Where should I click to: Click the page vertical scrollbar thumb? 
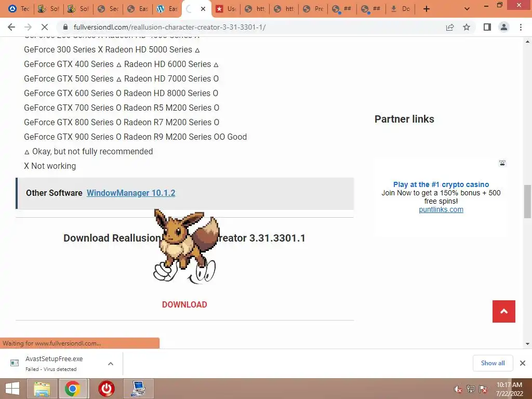(x=527, y=202)
